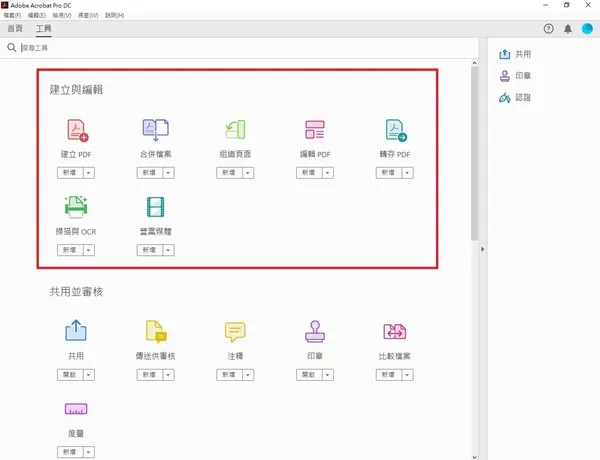
Task: Click 新增 button under 度量
Action: coord(70,452)
